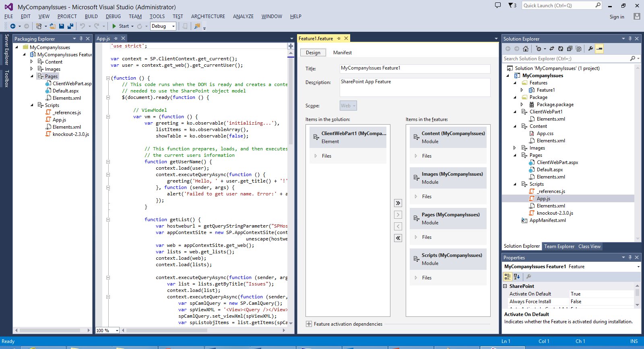
Task: Click Sync with Active Document icon in Solution Explorer
Action: click(552, 49)
